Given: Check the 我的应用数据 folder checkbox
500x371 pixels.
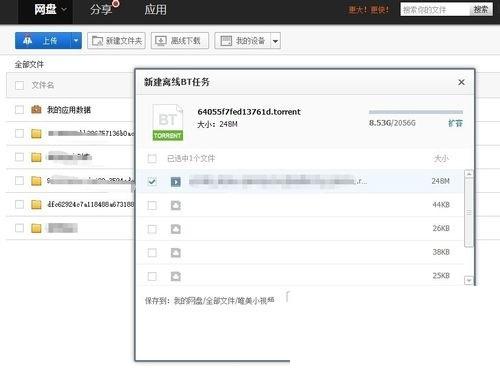Looking at the screenshot, I should (x=20, y=110).
